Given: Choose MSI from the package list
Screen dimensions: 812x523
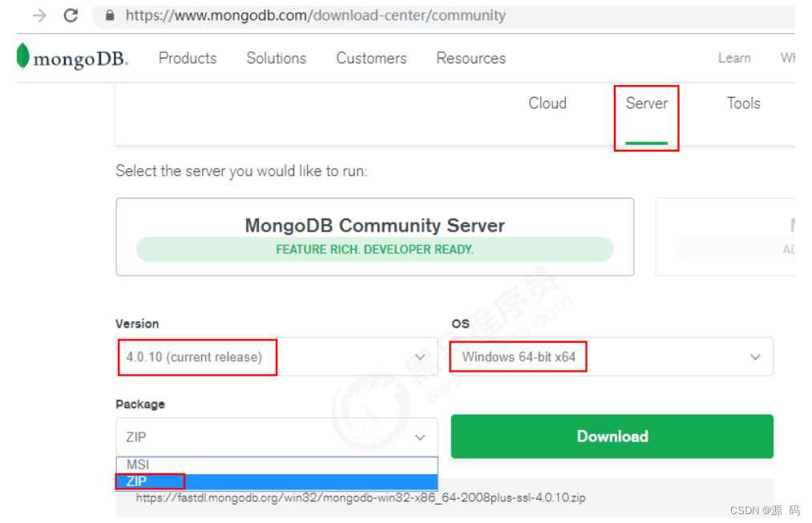Looking at the screenshot, I should [277, 465].
